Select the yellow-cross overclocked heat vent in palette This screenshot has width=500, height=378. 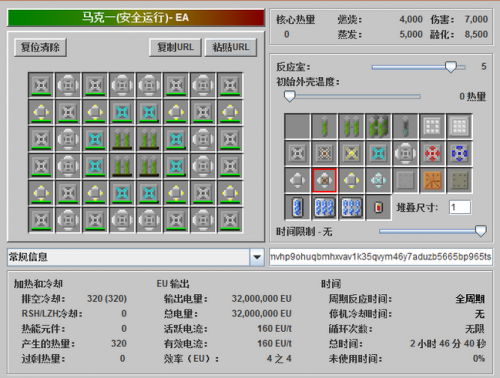(351, 154)
